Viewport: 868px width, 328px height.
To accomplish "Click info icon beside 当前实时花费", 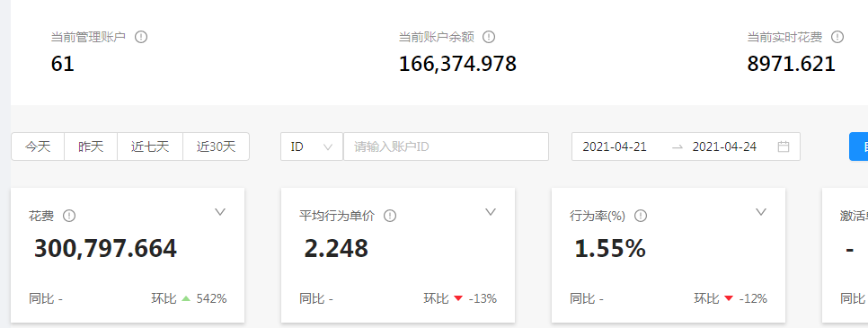I will pyautogui.click(x=837, y=37).
